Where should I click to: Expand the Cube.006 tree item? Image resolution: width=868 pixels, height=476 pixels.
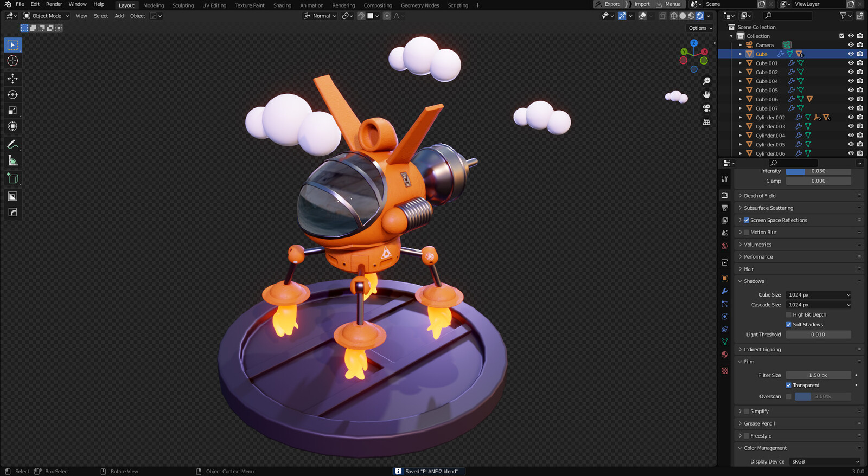click(x=741, y=99)
